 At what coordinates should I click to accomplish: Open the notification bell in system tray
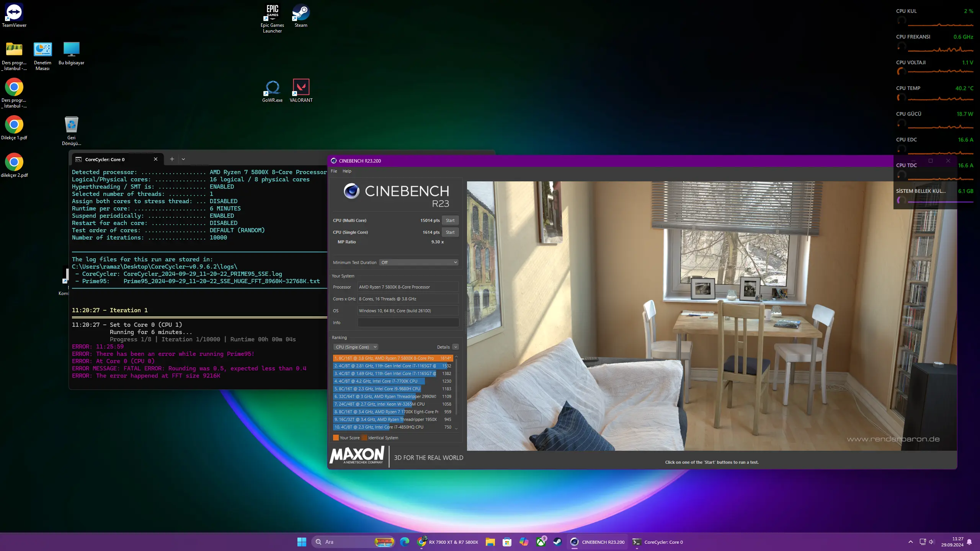pyautogui.click(x=969, y=542)
